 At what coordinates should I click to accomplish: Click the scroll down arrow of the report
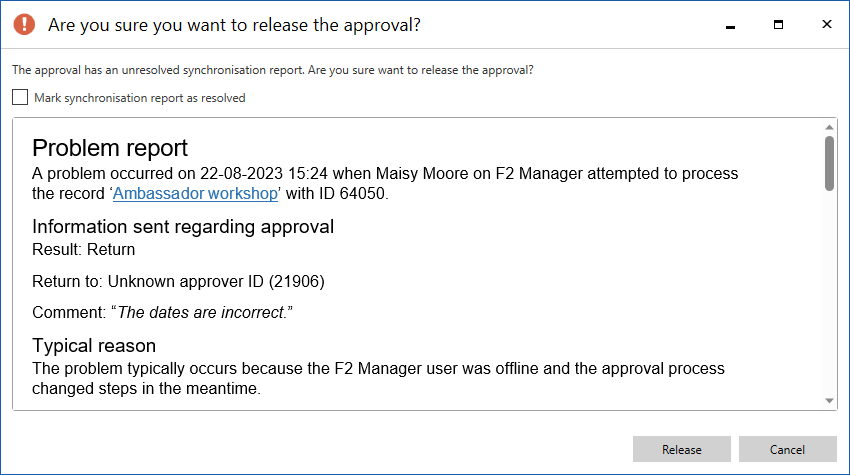point(829,400)
